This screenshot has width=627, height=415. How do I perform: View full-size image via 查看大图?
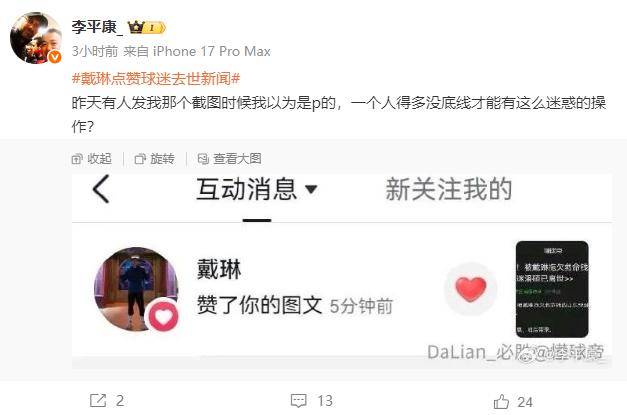(230, 159)
